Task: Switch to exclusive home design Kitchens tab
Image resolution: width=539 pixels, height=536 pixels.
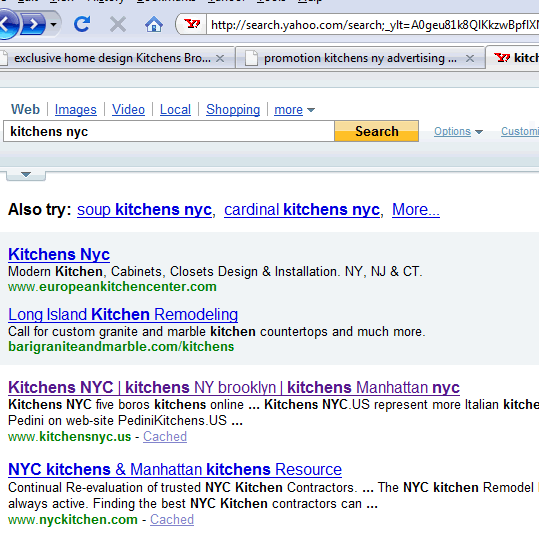Action: click(112, 58)
